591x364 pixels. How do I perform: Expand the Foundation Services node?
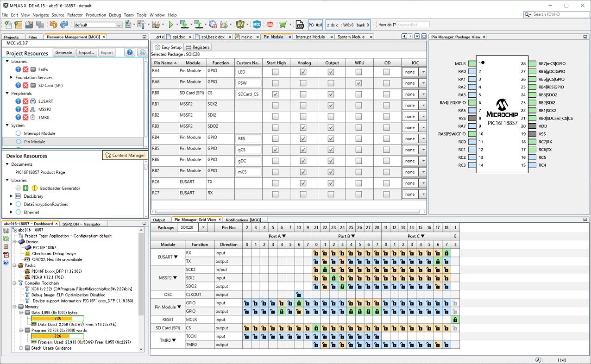click(11, 77)
